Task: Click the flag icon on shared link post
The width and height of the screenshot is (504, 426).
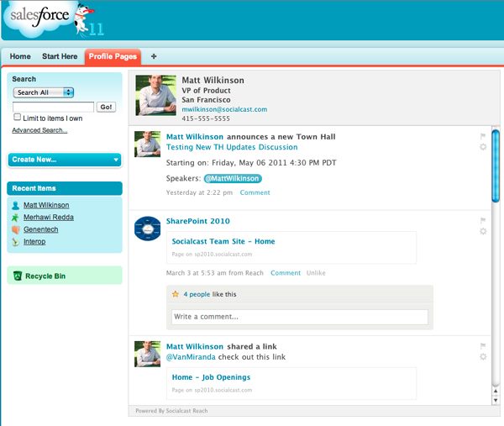Action: tap(483, 345)
